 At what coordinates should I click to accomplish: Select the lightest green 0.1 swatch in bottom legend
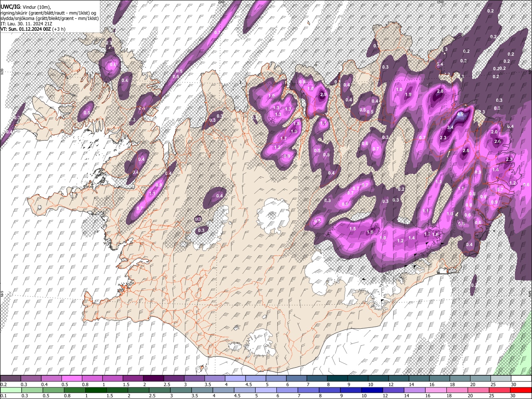(10, 390)
